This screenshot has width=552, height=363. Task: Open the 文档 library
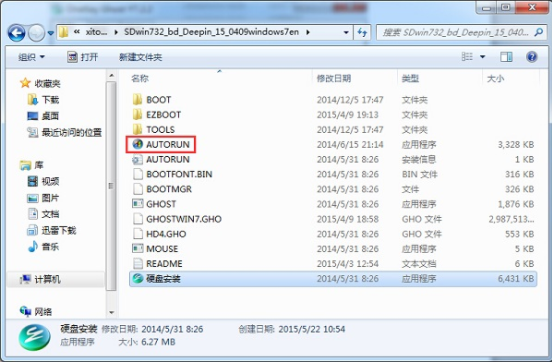43,214
